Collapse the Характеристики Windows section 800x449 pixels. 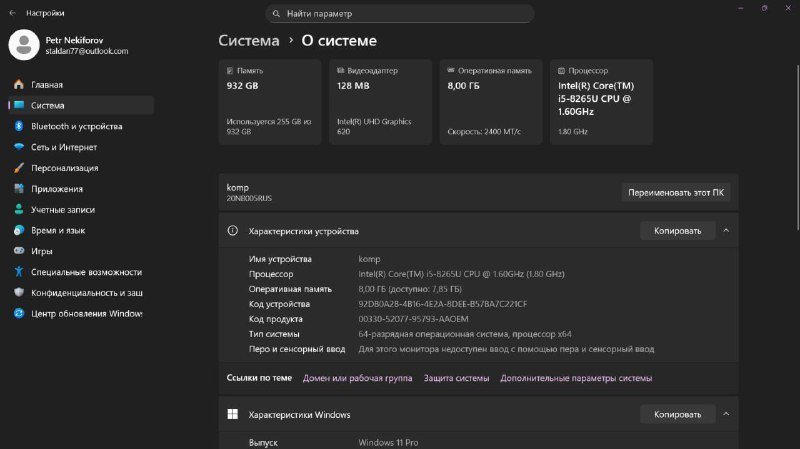click(x=726, y=414)
